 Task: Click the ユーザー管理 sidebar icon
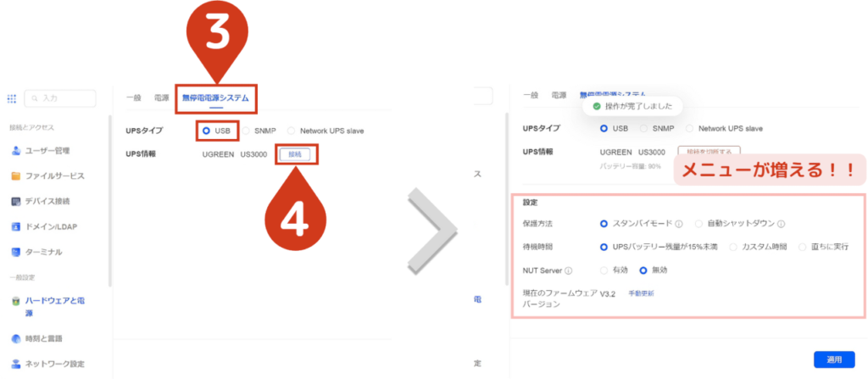(x=16, y=151)
